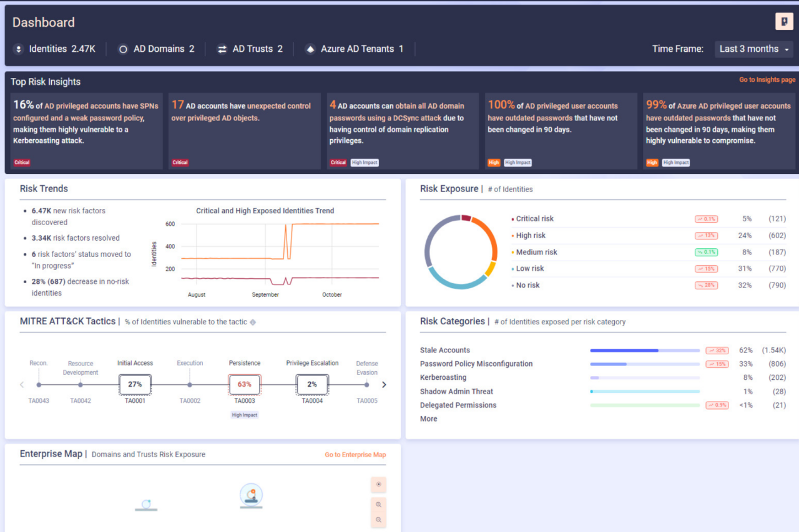799x532 pixels.
Task: Expand the More risk categories link
Action: pos(429,419)
